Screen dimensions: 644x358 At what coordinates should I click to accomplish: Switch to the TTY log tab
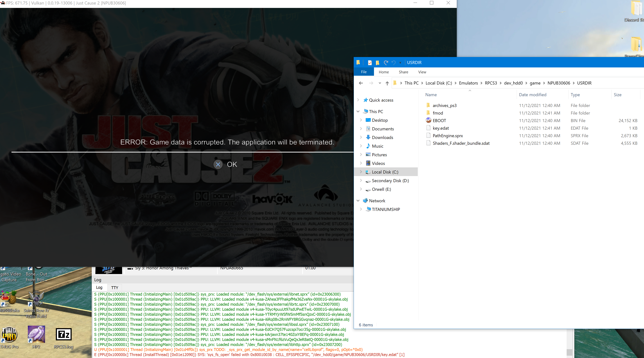pyautogui.click(x=115, y=287)
